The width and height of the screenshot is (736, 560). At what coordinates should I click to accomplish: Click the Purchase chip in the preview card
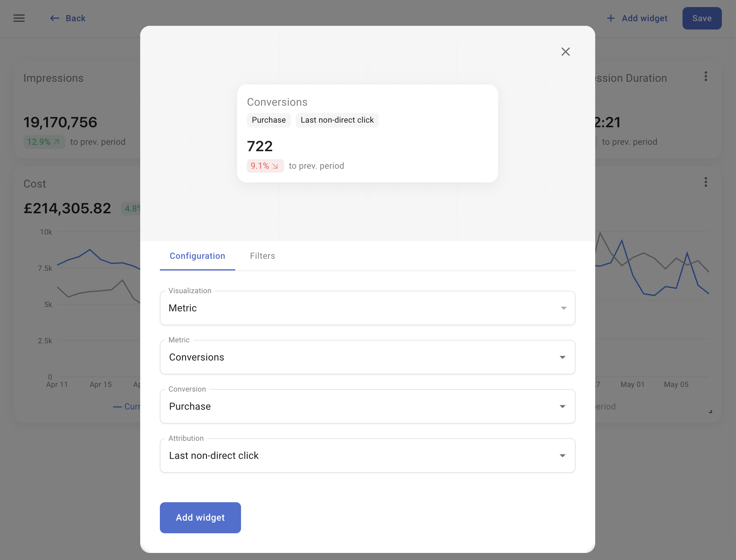coord(269,120)
